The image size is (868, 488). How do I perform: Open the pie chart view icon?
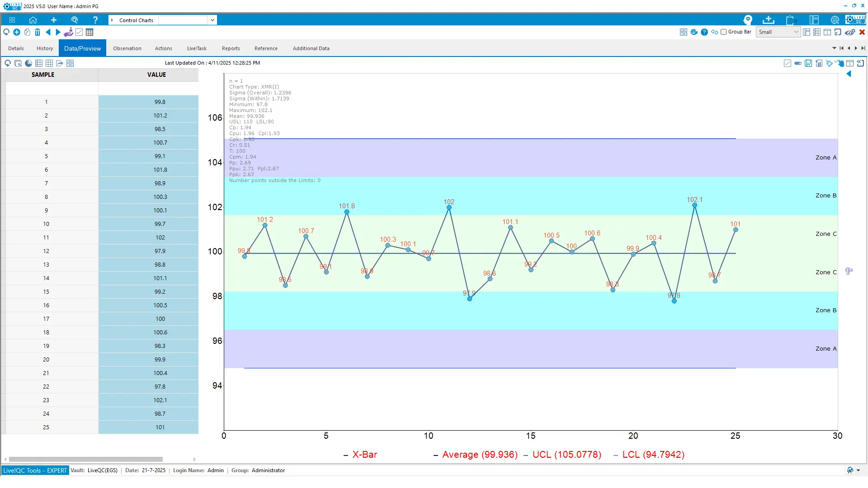click(x=28, y=63)
